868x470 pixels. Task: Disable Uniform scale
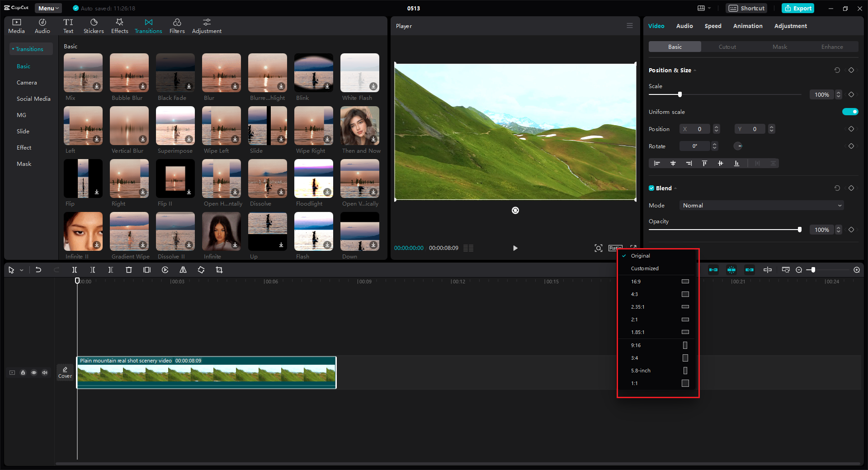850,112
